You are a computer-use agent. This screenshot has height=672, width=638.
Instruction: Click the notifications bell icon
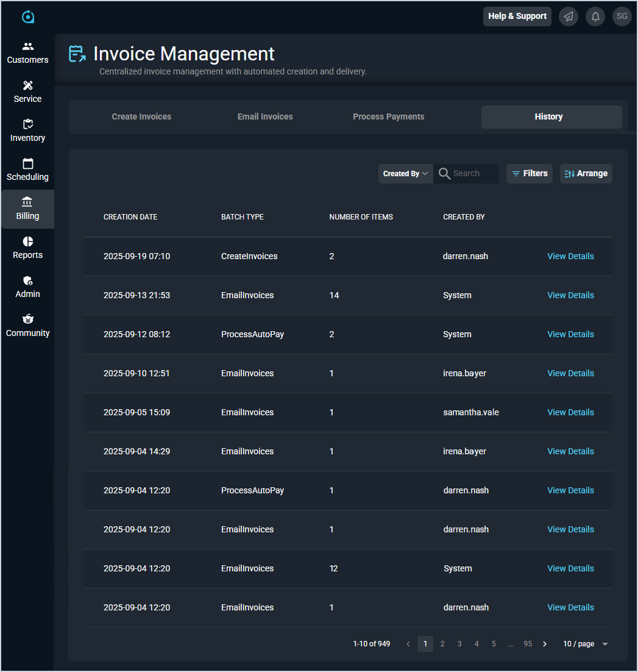pos(595,16)
